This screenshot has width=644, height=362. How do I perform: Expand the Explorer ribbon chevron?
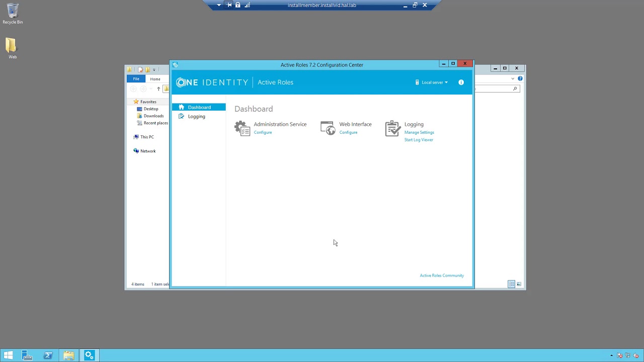(x=513, y=78)
